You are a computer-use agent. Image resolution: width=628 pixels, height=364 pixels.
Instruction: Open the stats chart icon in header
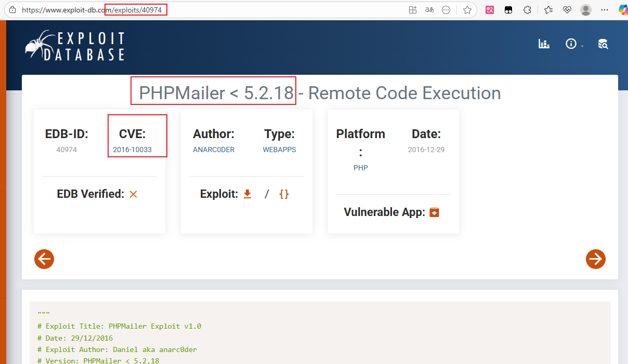[544, 44]
